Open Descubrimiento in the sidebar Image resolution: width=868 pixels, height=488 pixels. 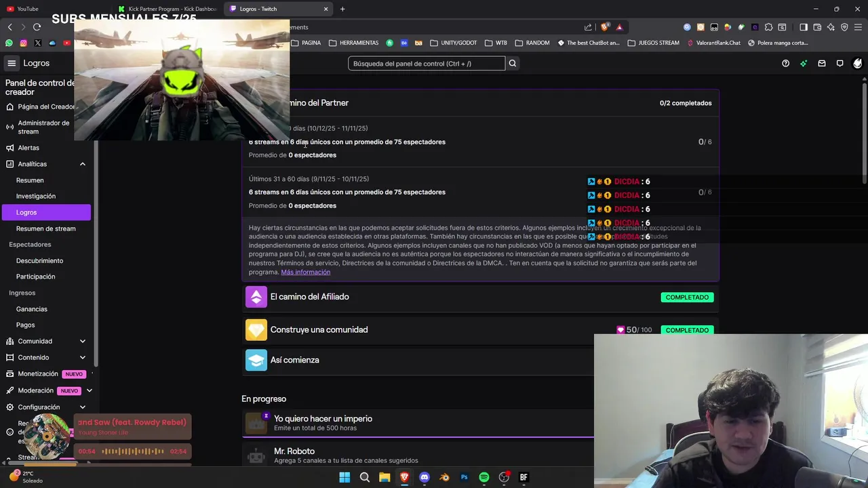[39, 261]
